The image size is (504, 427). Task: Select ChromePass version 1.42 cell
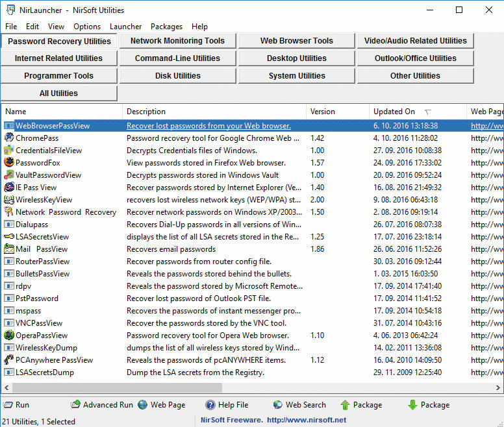pos(317,138)
